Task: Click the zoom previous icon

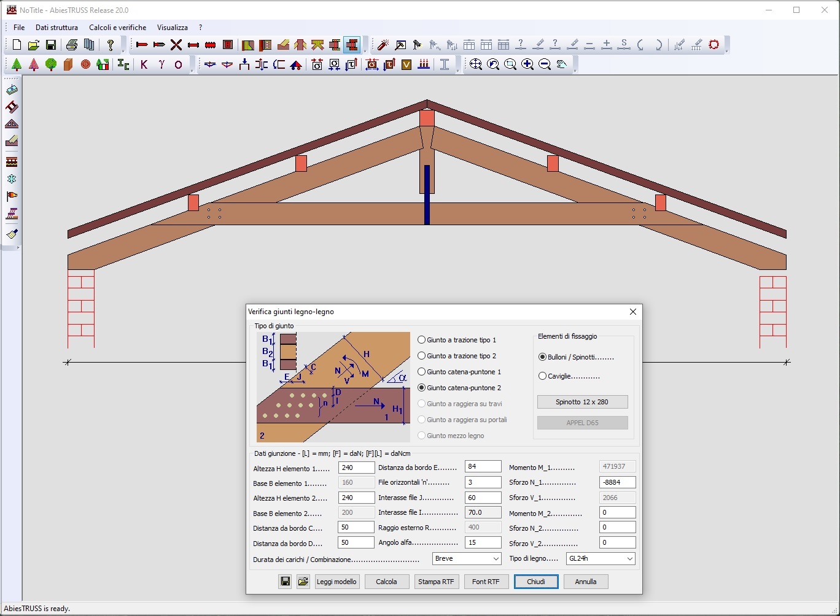Action: [493, 64]
